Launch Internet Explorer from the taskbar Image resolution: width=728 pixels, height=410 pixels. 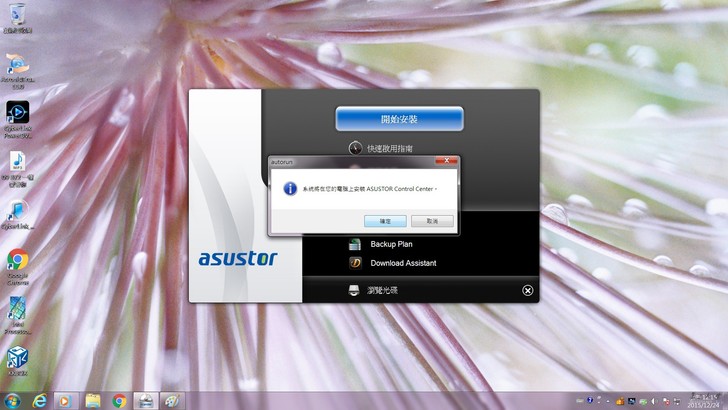(x=41, y=400)
